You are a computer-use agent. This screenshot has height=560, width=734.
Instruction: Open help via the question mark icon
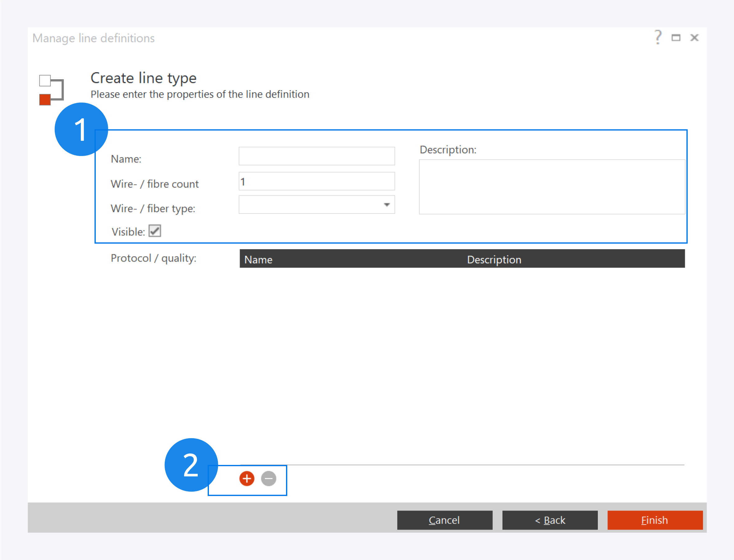(658, 37)
